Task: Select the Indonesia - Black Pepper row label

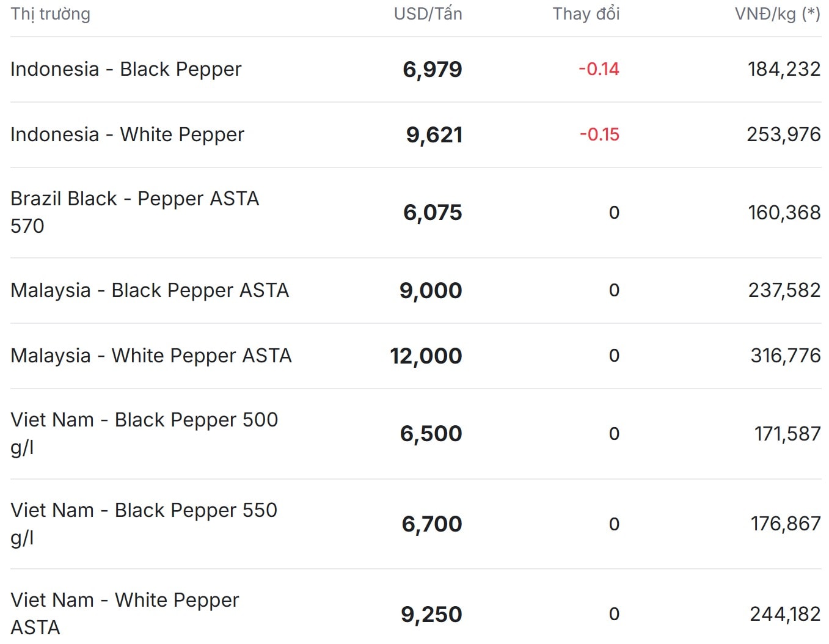Action: [x=126, y=69]
